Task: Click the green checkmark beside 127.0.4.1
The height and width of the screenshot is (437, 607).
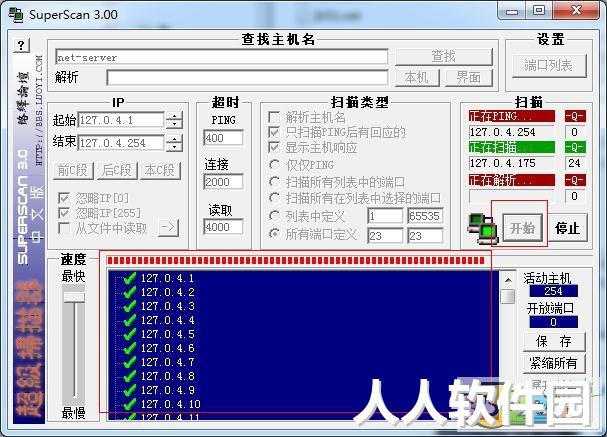Action: pyautogui.click(x=129, y=278)
